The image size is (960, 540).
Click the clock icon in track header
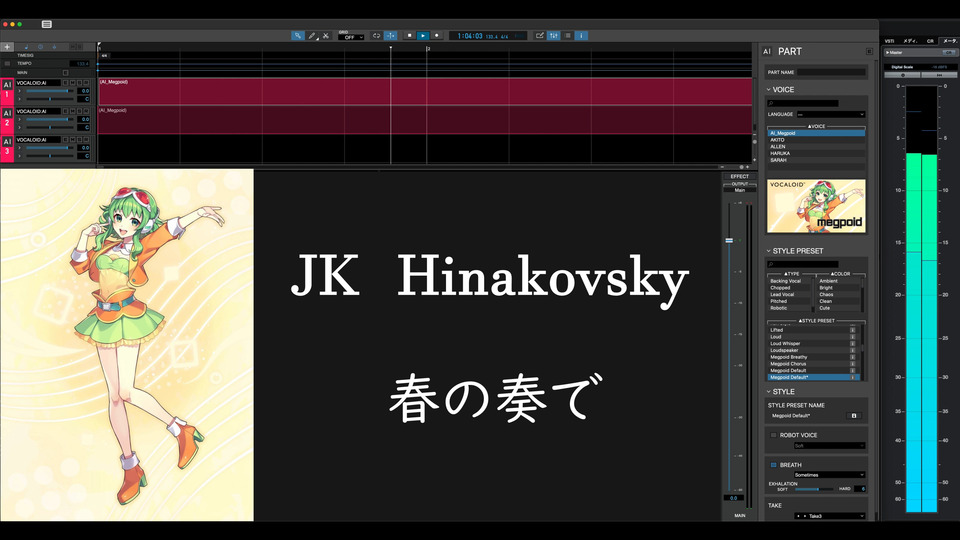40,47
